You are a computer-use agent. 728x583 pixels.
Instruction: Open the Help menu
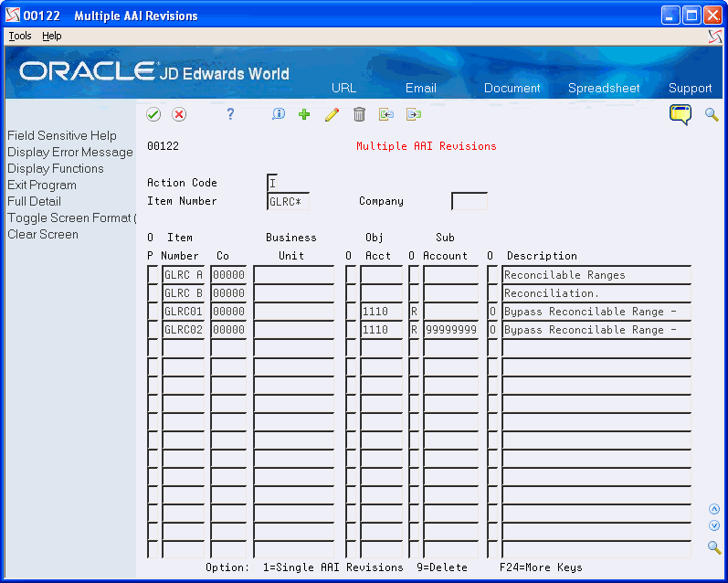coord(51,36)
